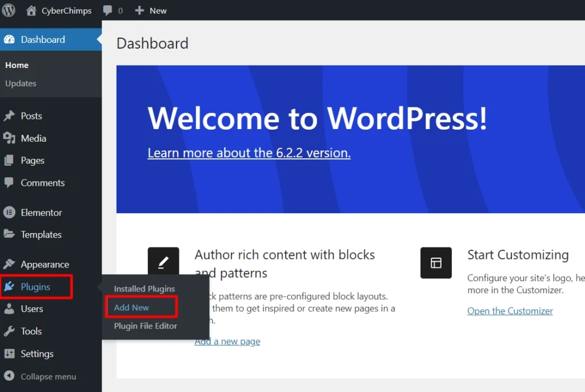Viewport: 585px width, 392px height.
Task: Click the Appearance paintbrush icon
Action: (x=9, y=265)
